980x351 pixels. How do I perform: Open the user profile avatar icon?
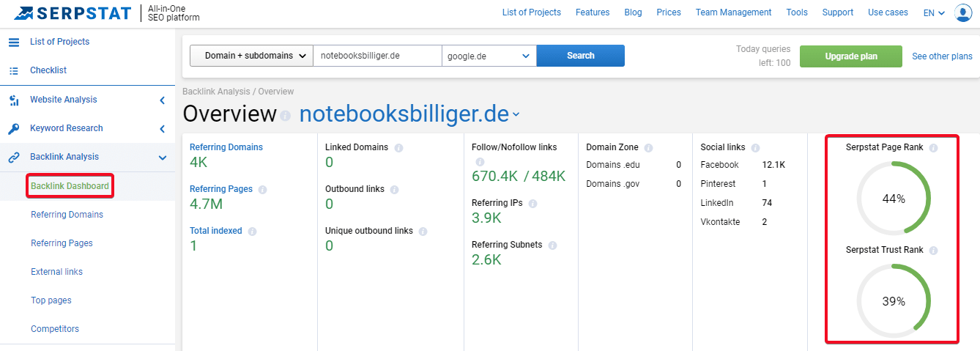pos(963,12)
